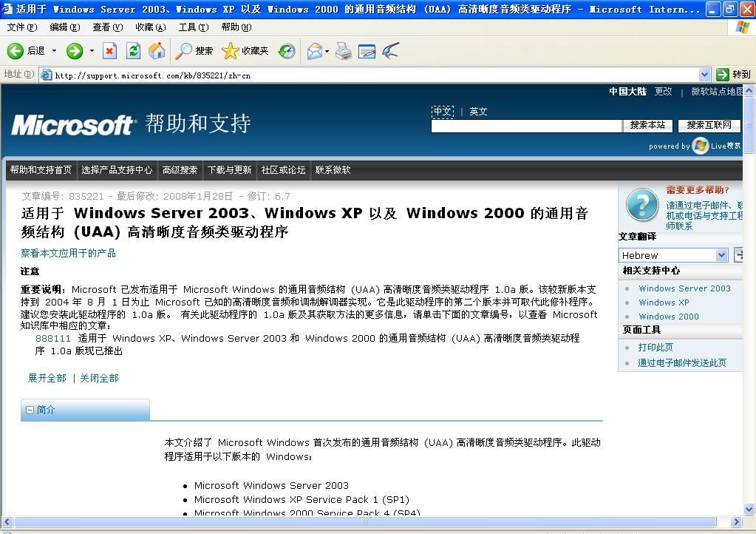
Task: Open the 查看 menu
Action: click(107, 27)
